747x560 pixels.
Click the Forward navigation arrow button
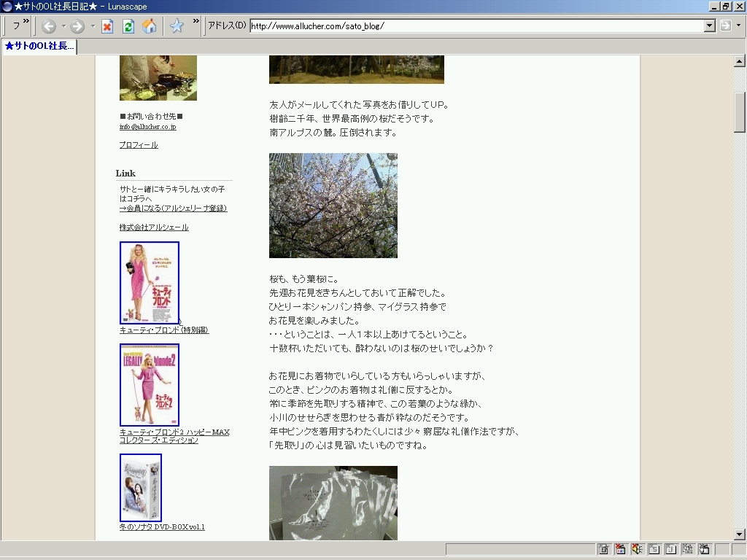point(77,27)
